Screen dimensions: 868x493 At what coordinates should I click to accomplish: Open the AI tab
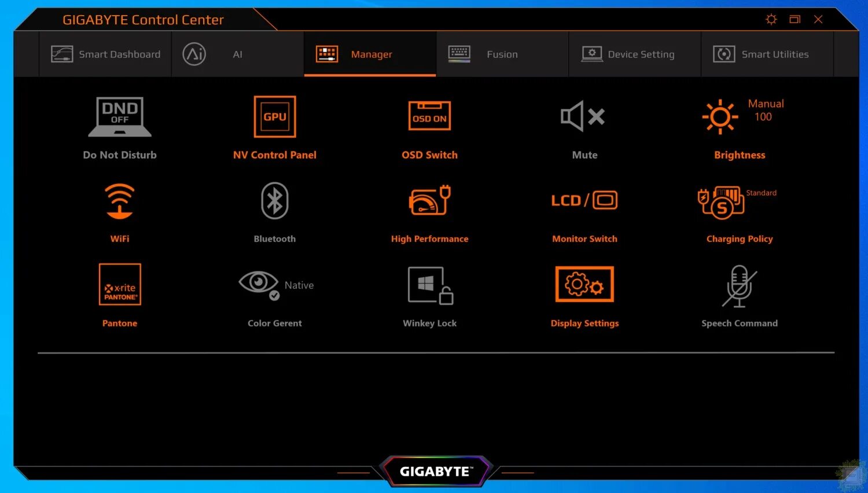pyautogui.click(x=237, y=54)
